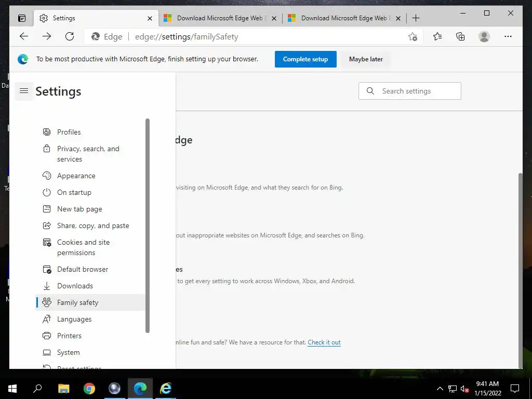The image size is (532, 399).
Task: Follow the Check it out link
Action: click(x=324, y=342)
